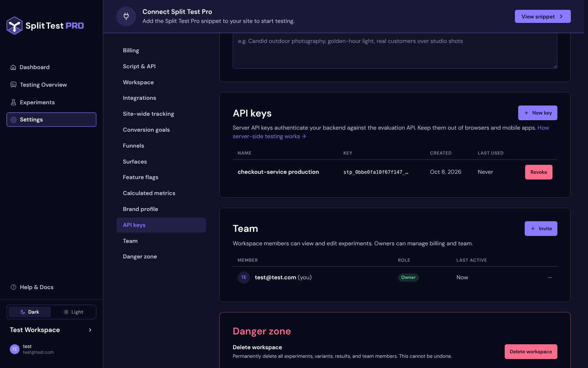Click the chevron on View snippet button
The image size is (588, 368).
561,16
